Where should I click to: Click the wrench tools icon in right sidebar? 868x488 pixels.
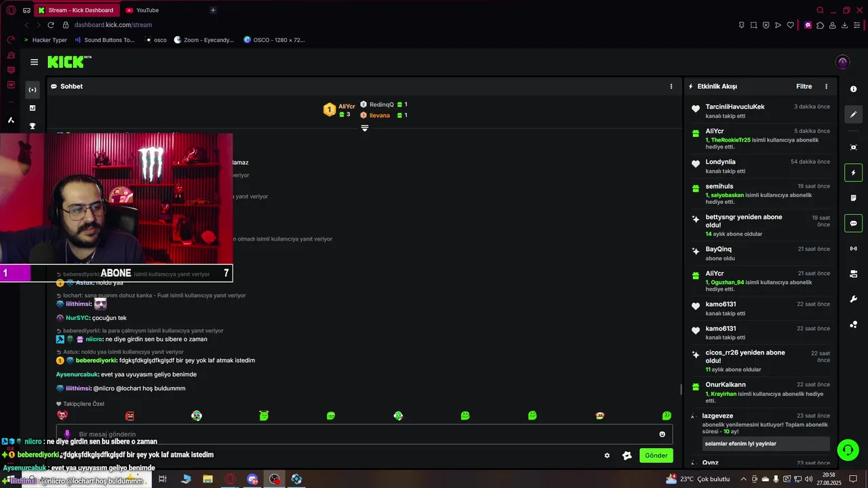[x=853, y=299]
